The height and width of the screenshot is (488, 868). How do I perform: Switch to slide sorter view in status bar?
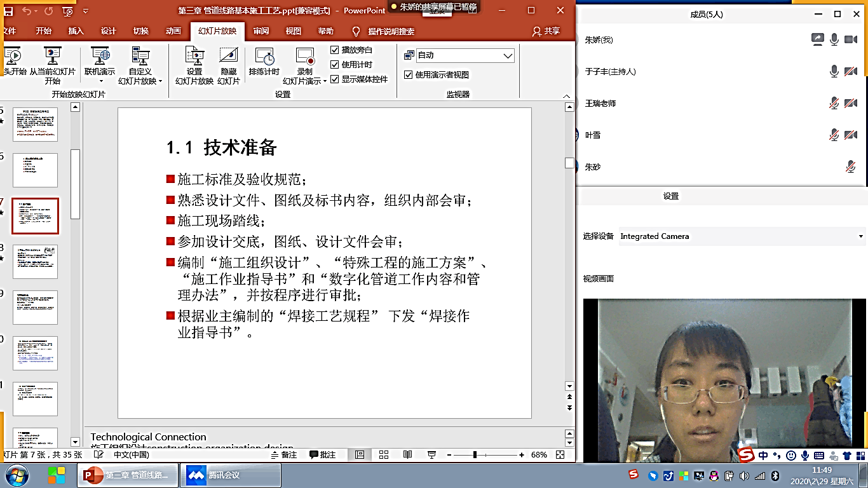384,455
